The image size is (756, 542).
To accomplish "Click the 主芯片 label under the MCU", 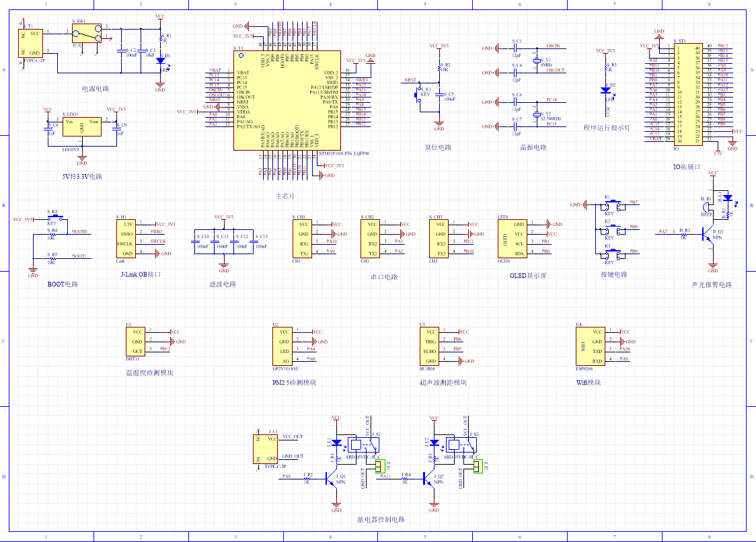I will point(285,196).
